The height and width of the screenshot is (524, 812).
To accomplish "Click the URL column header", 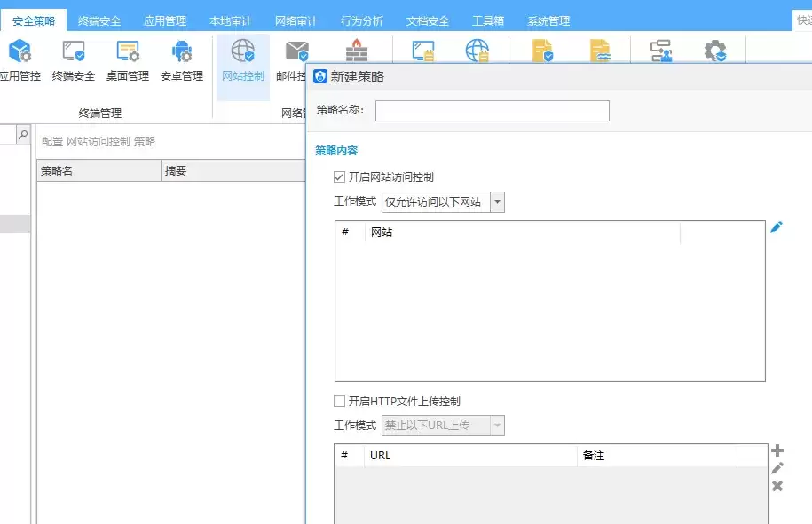I will [x=470, y=455].
